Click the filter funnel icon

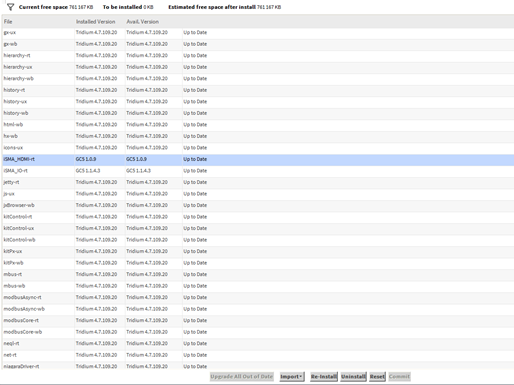[x=10, y=7]
